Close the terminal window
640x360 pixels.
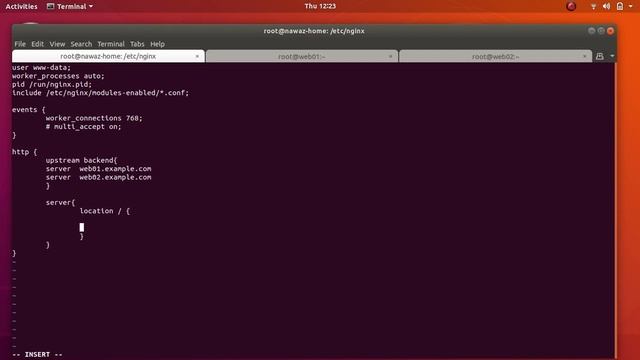pyautogui.click(x=611, y=31)
